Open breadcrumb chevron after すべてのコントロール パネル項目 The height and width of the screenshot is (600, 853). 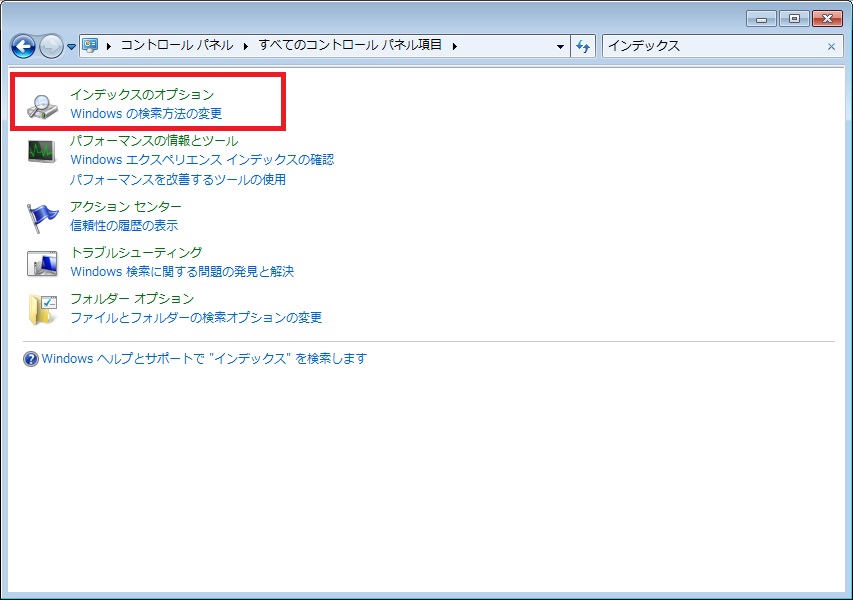coord(454,46)
